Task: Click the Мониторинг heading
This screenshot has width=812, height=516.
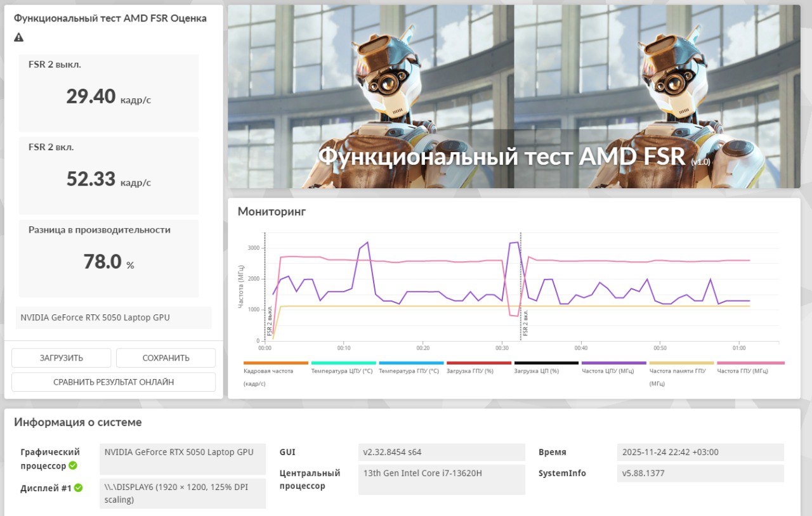Action: point(272,211)
